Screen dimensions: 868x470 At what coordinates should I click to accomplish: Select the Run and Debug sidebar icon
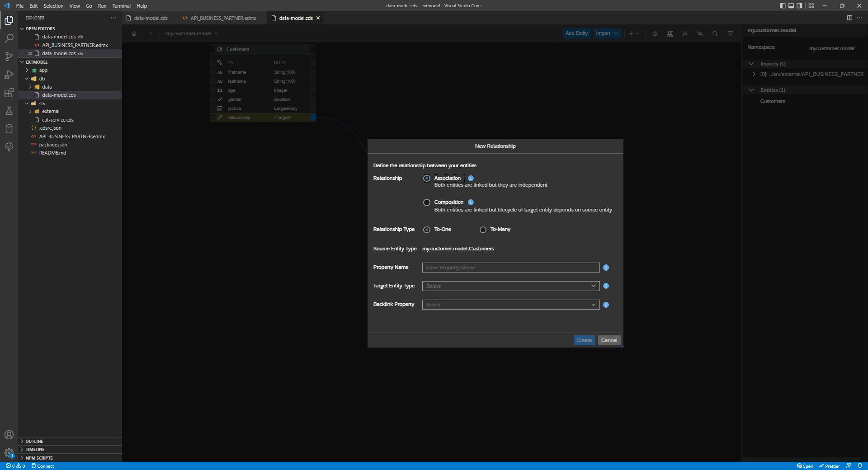tap(9, 75)
